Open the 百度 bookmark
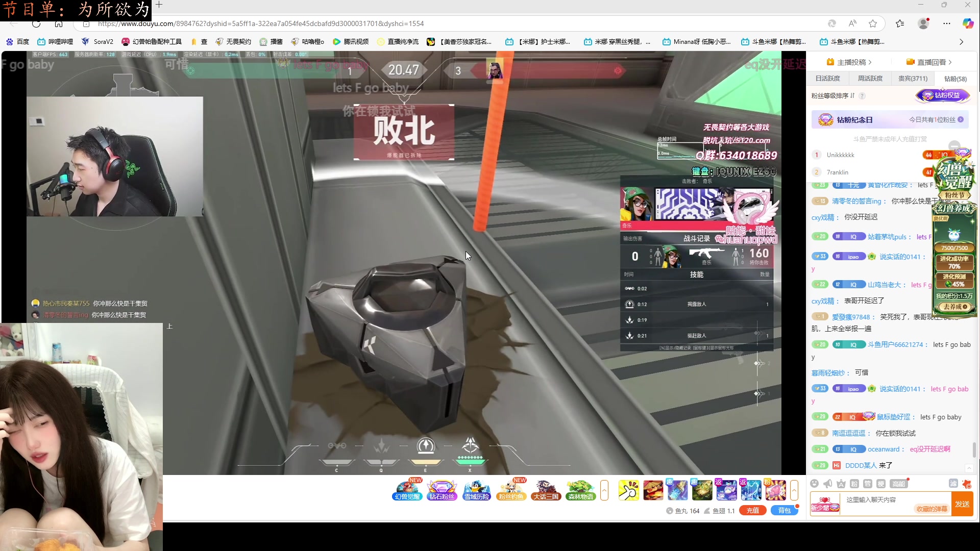Viewport: 980px width, 551px height. (x=17, y=42)
